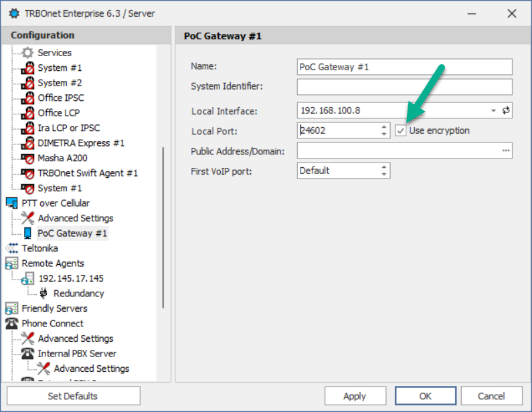Viewport: 532px width, 412px height.
Task: Click the wrench icon under PTT over Cellular
Action: click(x=27, y=218)
